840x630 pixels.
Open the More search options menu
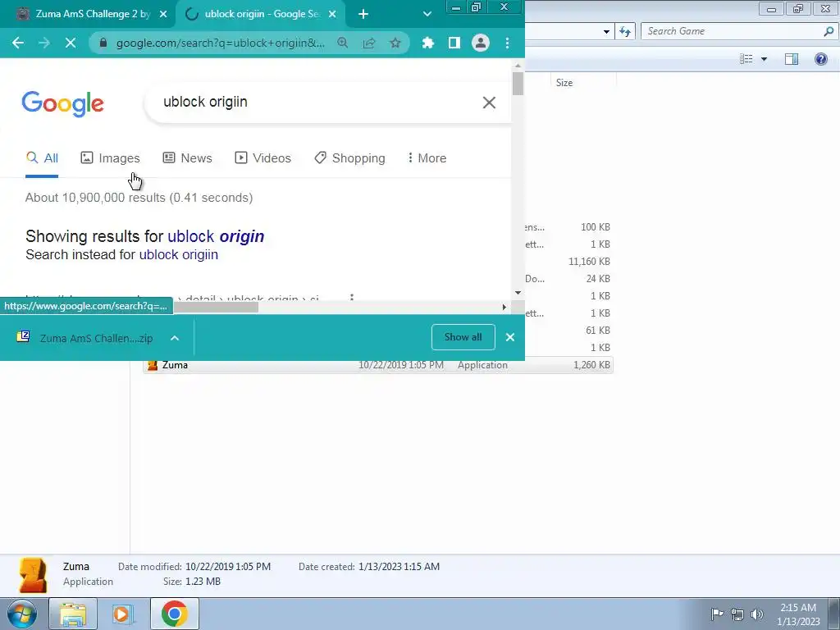point(427,158)
